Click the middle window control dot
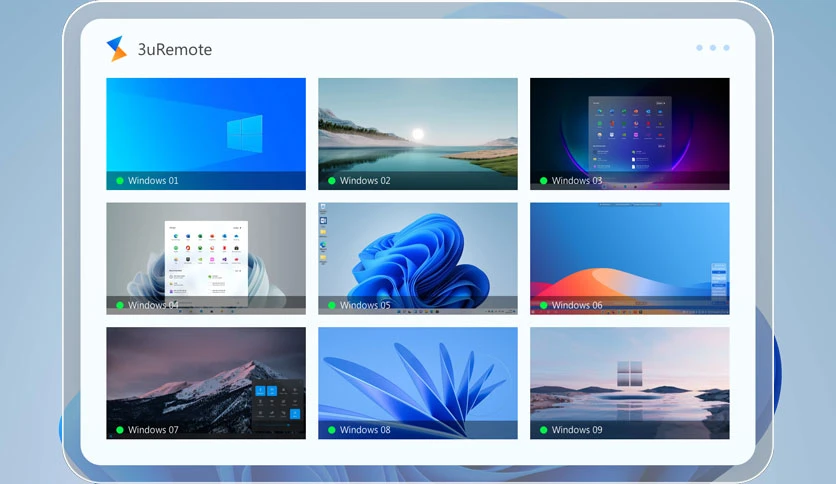Image resolution: width=836 pixels, height=484 pixels. tap(713, 48)
